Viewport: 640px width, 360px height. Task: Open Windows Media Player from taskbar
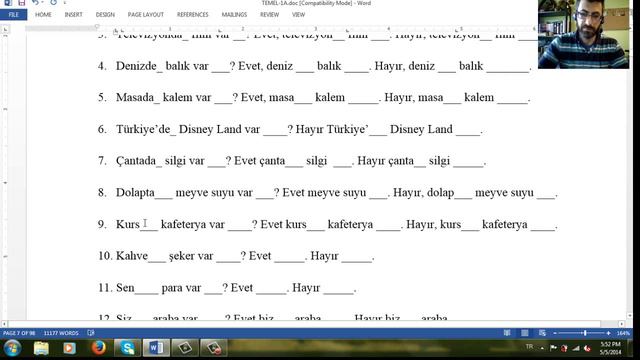click(x=69, y=348)
